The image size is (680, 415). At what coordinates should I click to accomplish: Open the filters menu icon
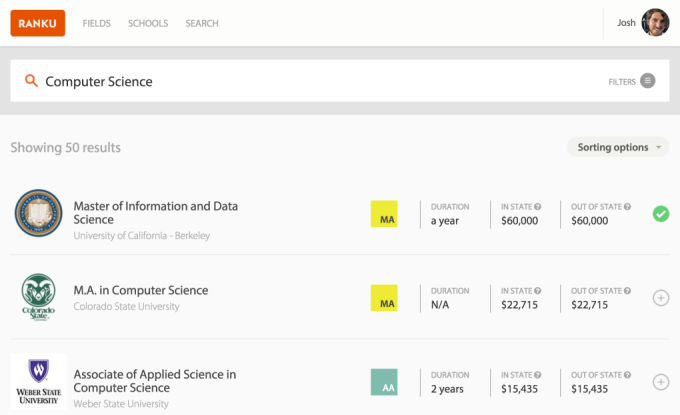(x=647, y=81)
